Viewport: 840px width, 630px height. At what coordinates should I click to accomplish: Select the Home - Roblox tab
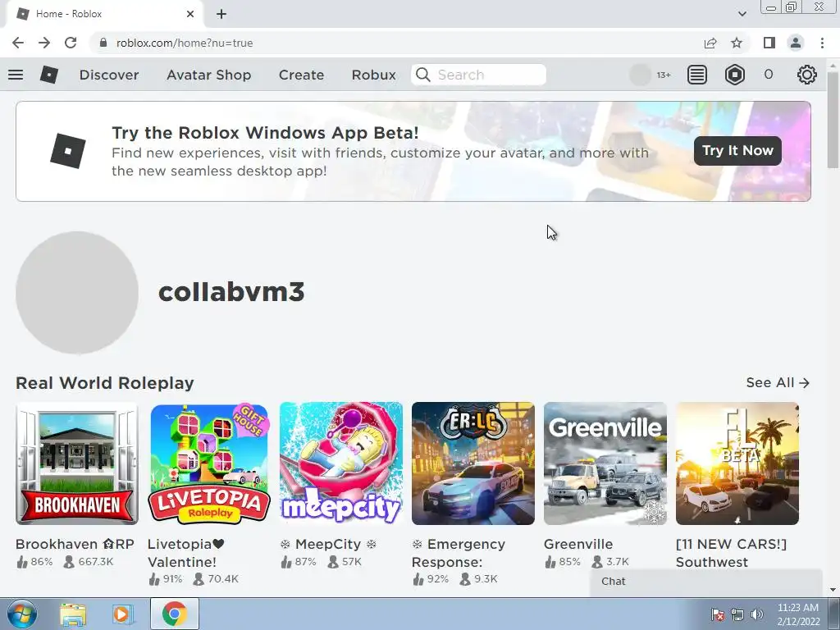pos(104,14)
